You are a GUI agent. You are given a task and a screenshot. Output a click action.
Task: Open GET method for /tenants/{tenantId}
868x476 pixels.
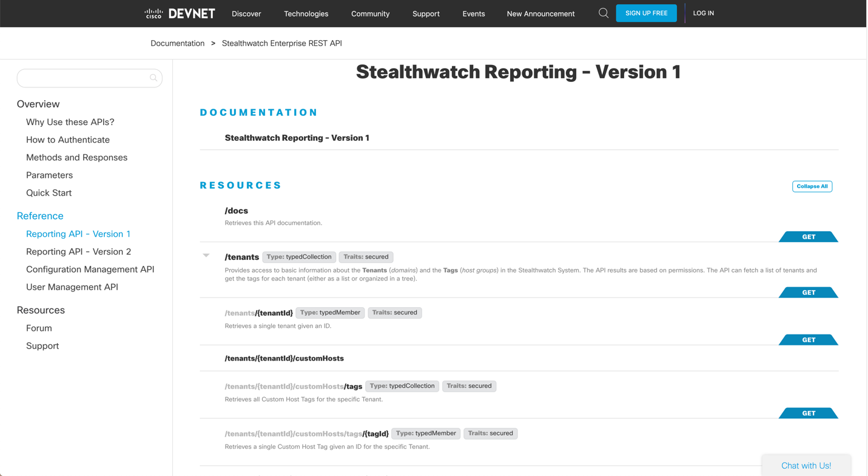(809, 340)
